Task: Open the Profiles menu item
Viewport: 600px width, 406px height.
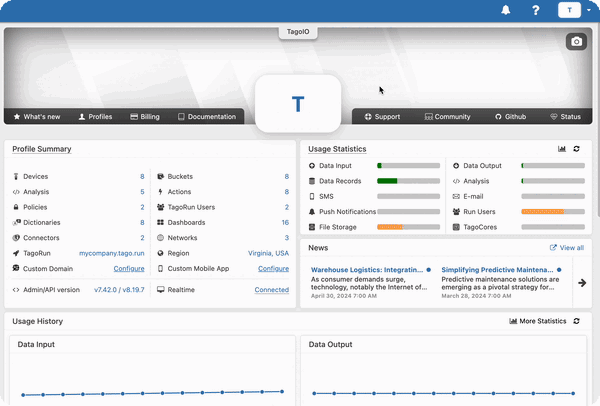Action: coord(95,117)
